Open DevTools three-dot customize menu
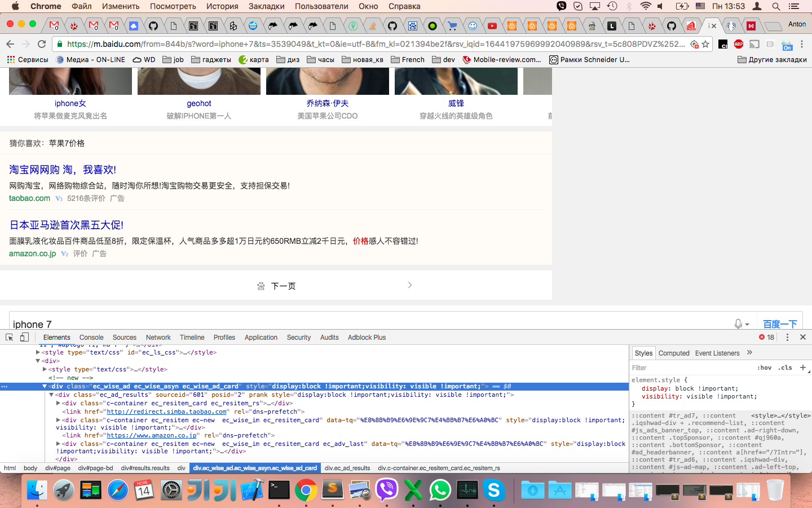 (x=788, y=337)
